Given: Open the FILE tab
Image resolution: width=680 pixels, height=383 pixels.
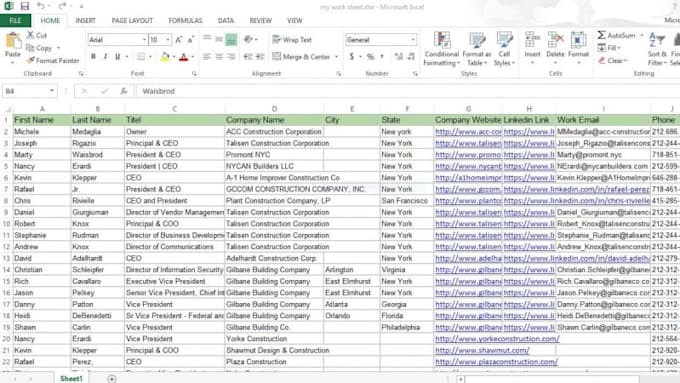Looking at the screenshot, I should (15, 20).
